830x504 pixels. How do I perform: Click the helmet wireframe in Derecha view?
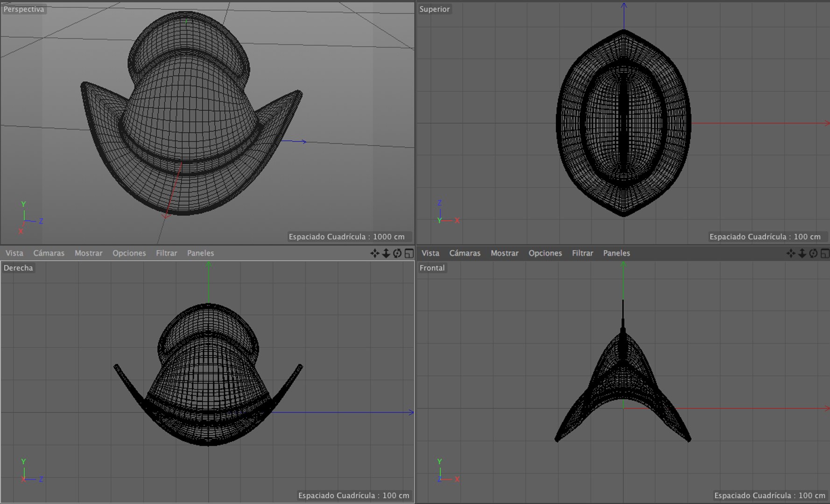click(x=208, y=375)
